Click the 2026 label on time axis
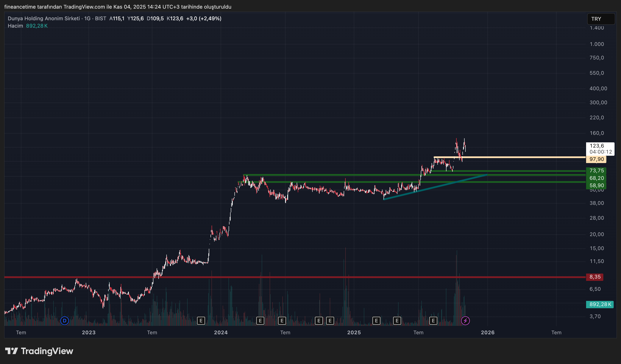621x364 pixels. click(487, 333)
